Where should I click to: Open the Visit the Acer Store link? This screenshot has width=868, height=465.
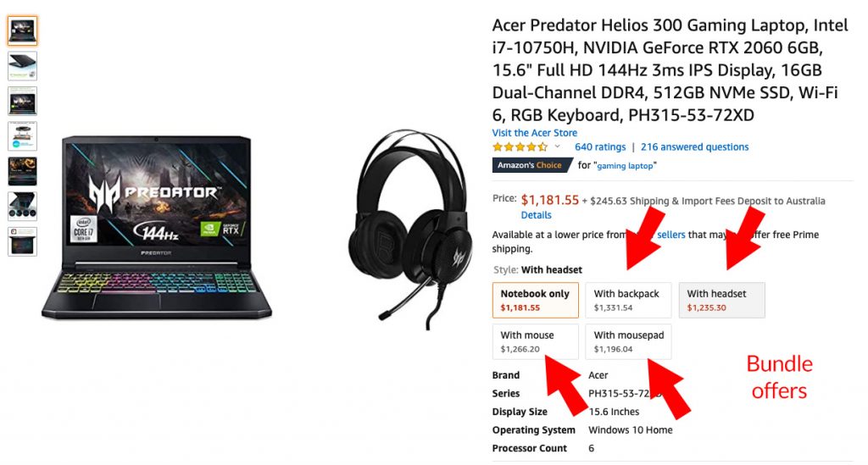tap(534, 133)
